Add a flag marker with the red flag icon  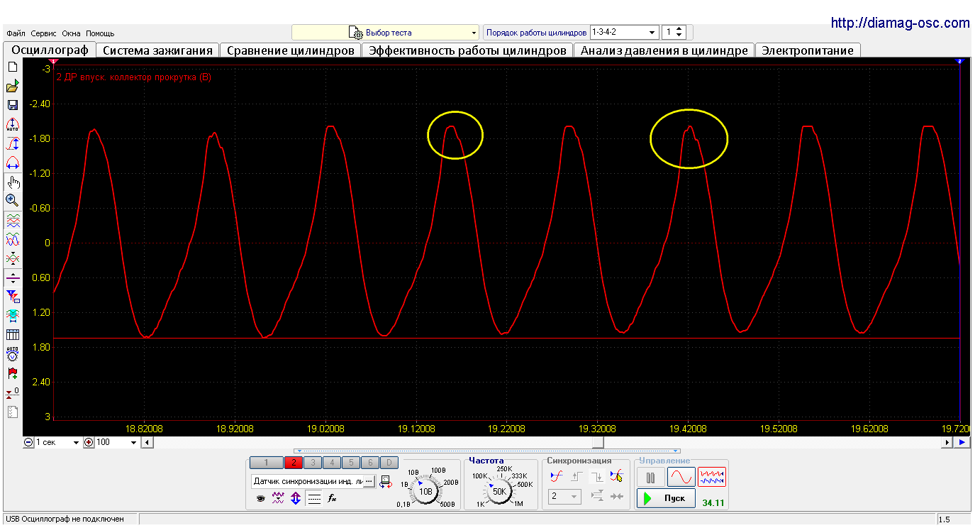(12, 373)
